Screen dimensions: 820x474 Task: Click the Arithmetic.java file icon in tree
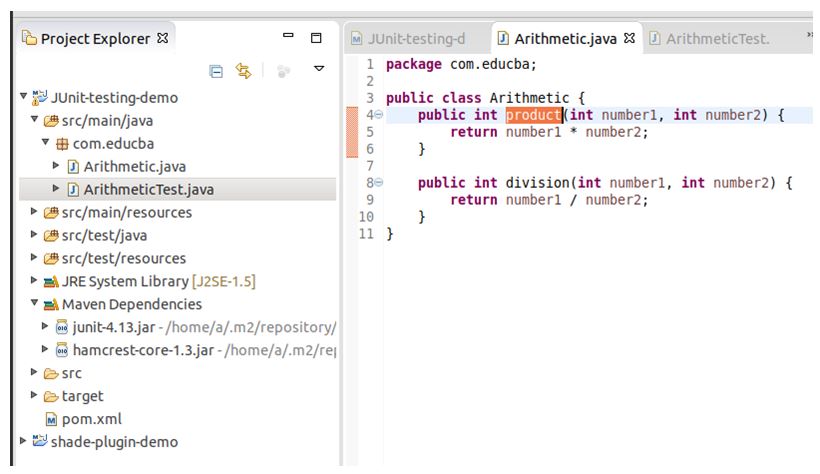pos(73,167)
